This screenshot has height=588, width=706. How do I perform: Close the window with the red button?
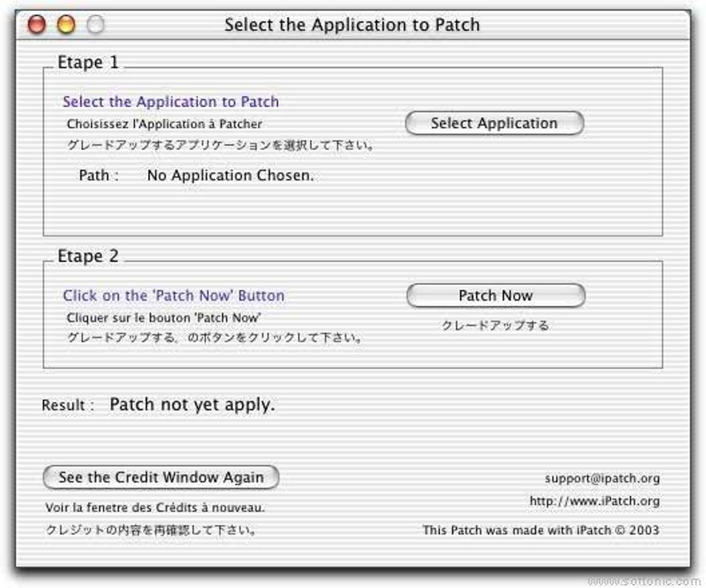coord(37,26)
